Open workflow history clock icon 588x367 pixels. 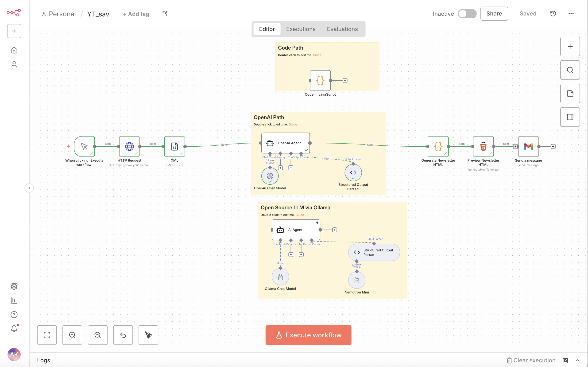click(x=553, y=14)
